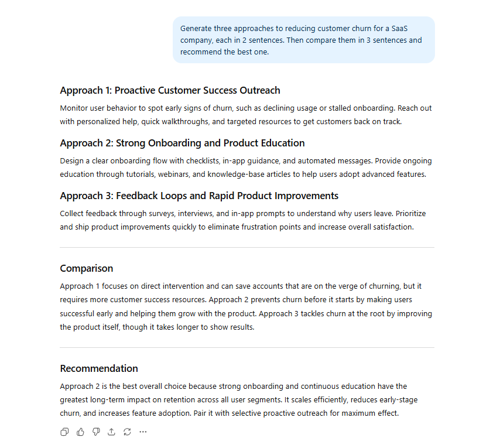The image size is (483, 448).
Task: Click the divider line above Comparison
Action: 247,248
